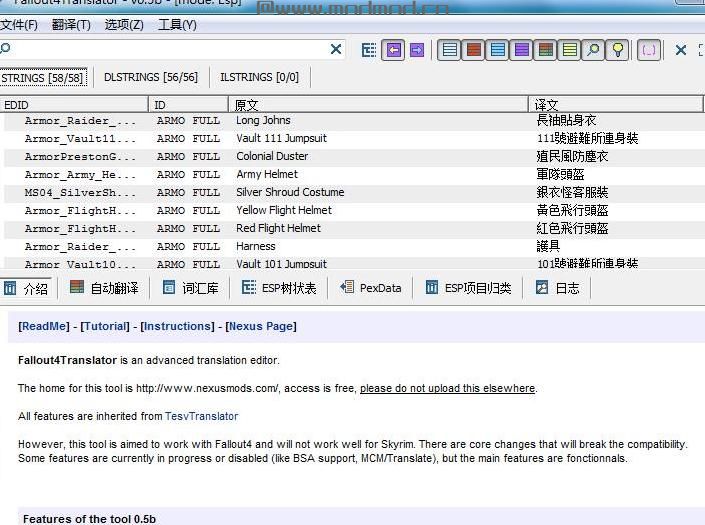Open the 日志 tab

tap(558, 288)
